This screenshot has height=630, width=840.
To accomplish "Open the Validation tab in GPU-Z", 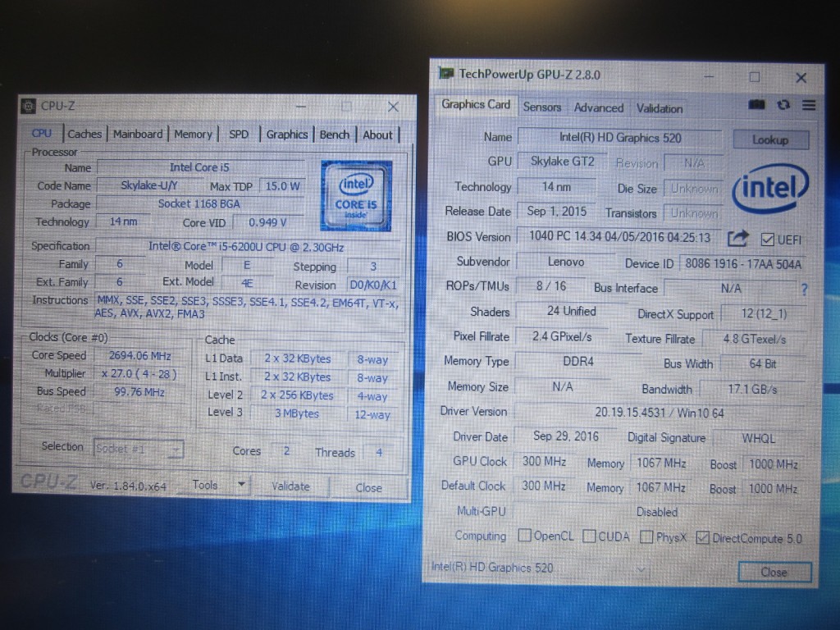I will click(660, 108).
